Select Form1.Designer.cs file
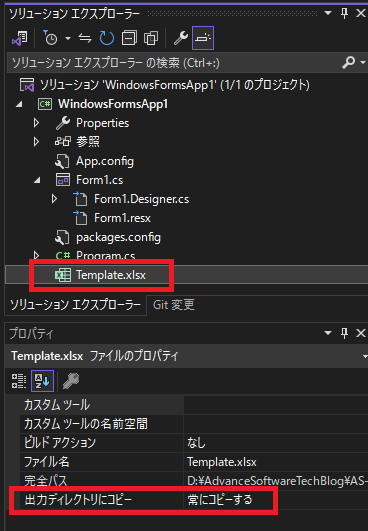Image resolution: width=368 pixels, height=531 pixels. click(142, 199)
